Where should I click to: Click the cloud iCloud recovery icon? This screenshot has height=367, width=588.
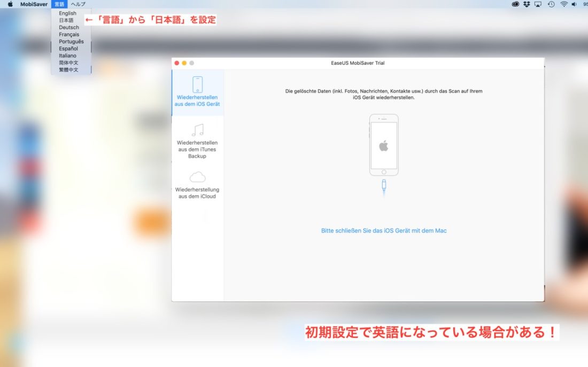[198, 177]
